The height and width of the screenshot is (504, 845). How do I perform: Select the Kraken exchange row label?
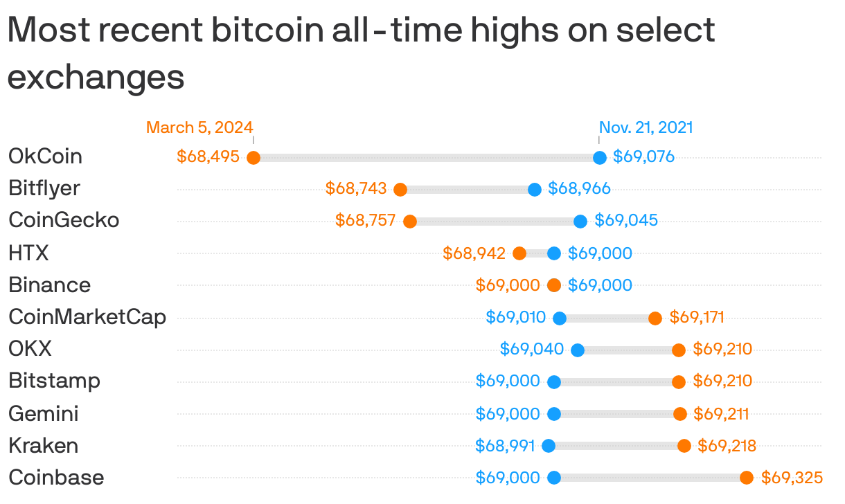[43, 445]
